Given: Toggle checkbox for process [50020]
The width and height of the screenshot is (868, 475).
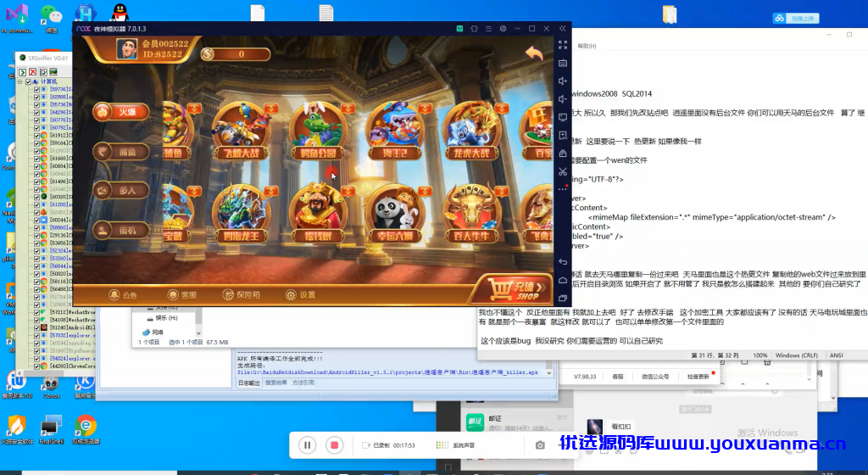Looking at the screenshot, I should tap(37, 273).
